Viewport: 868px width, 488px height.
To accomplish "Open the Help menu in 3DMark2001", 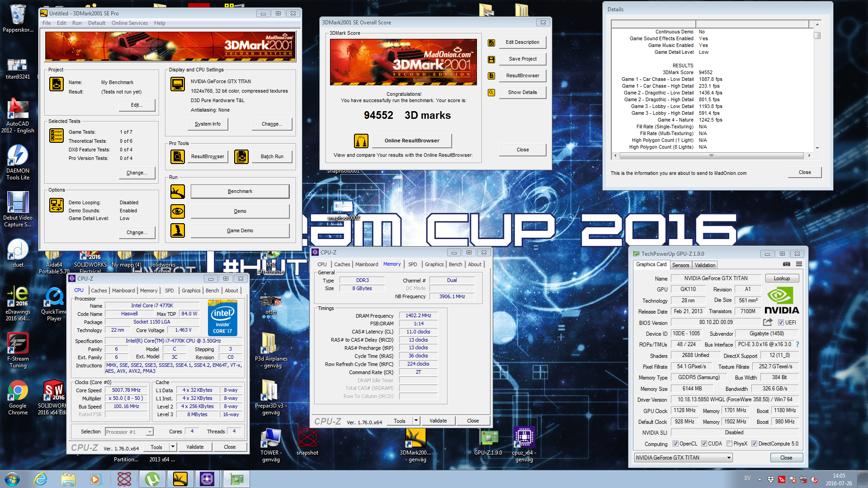I will coord(160,23).
